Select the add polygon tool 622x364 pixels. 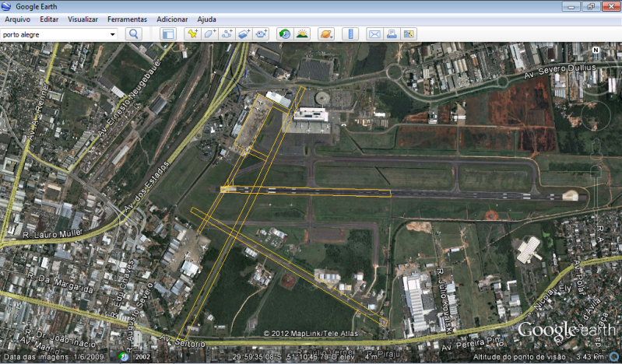point(209,34)
